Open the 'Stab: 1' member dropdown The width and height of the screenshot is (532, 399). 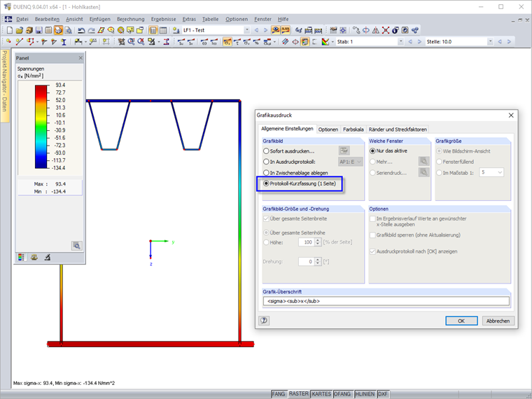[x=400, y=42]
